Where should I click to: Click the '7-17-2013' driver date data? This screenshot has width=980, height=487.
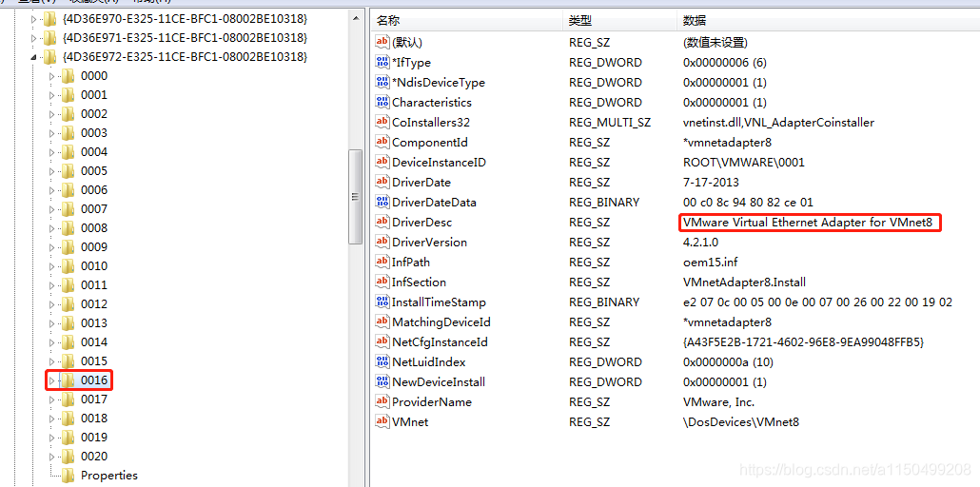click(712, 183)
